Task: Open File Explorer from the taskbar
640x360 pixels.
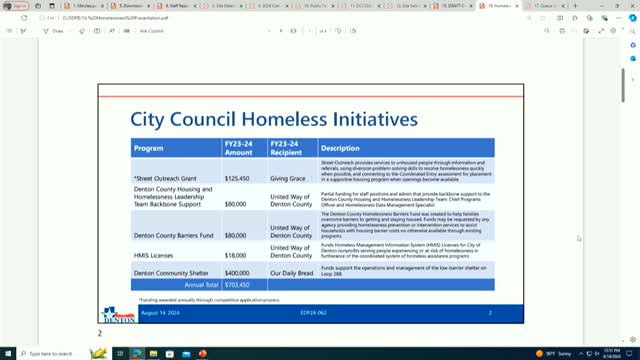Action: coord(153,353)
